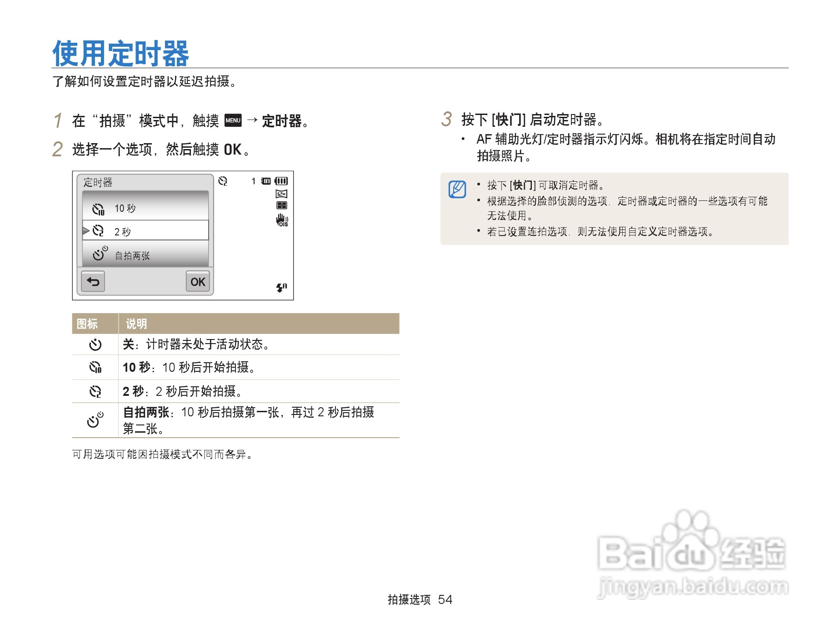Viewport: 840px width, 634px height.
Task: Click the 图标 table header
Action: tap(87, 324)
